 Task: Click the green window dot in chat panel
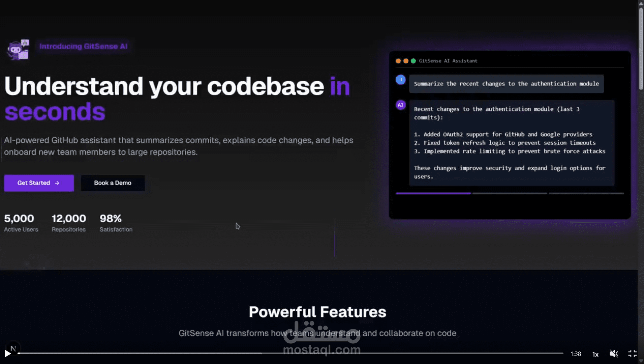click(413, 61)
